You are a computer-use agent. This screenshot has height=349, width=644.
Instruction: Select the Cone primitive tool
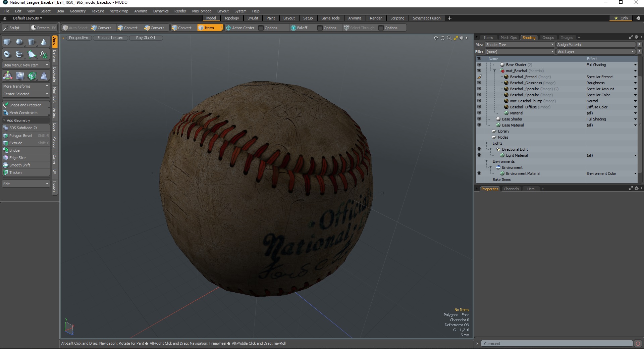44,42
